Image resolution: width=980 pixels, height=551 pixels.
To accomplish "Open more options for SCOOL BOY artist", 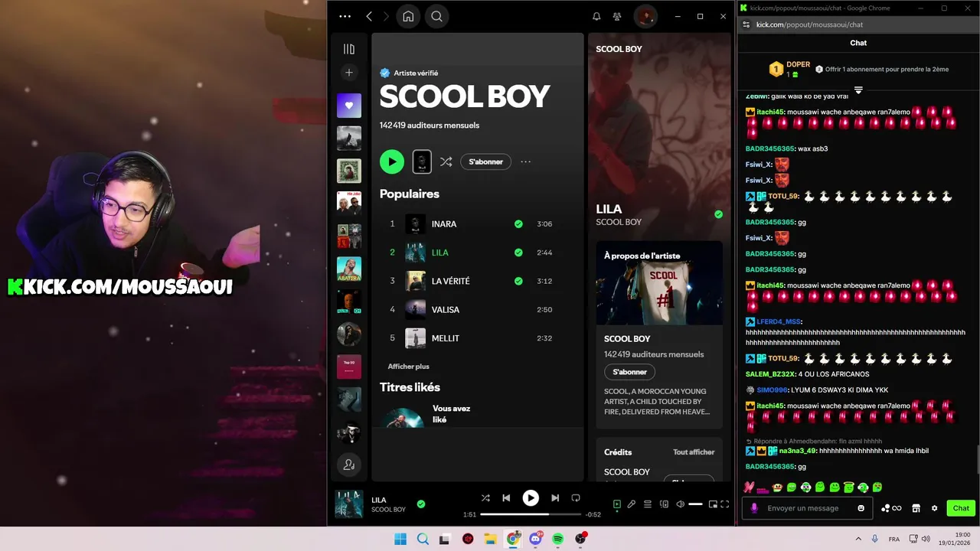I will point(525,161).
